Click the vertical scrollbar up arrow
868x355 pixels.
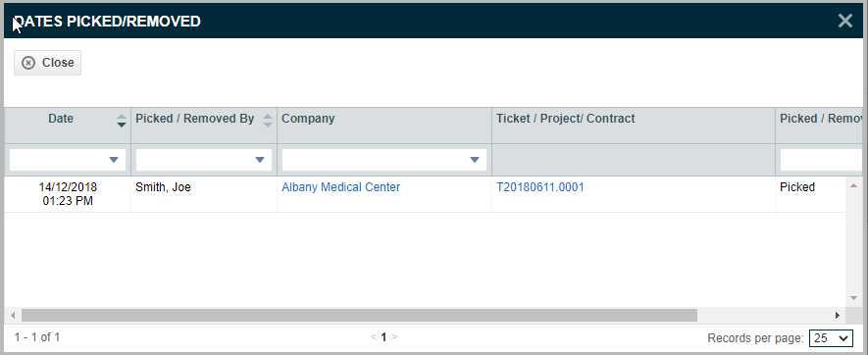(853, 184)
